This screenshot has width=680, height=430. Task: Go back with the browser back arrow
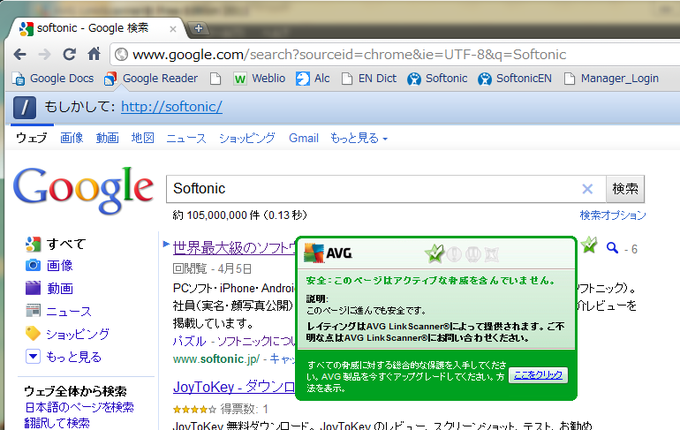pyautogui.click(x=20, y=55)
